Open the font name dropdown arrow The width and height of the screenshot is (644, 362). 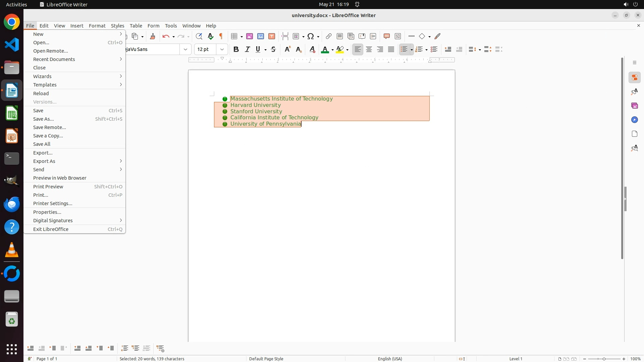tap(185, 49)
